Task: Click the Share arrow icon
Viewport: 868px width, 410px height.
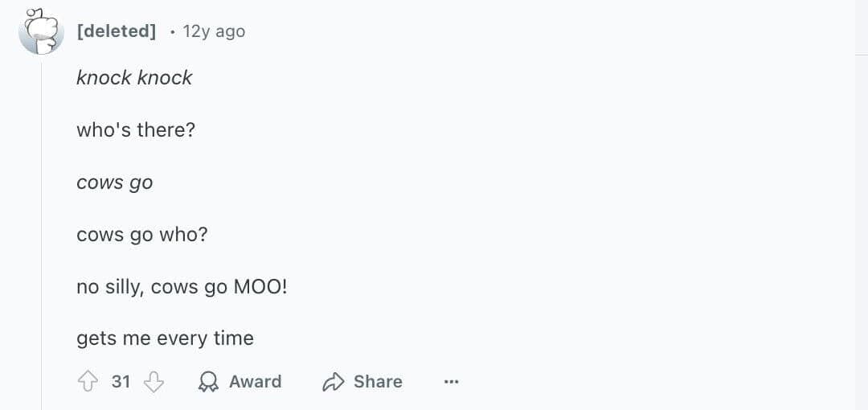Action: (x=333, y=382)
